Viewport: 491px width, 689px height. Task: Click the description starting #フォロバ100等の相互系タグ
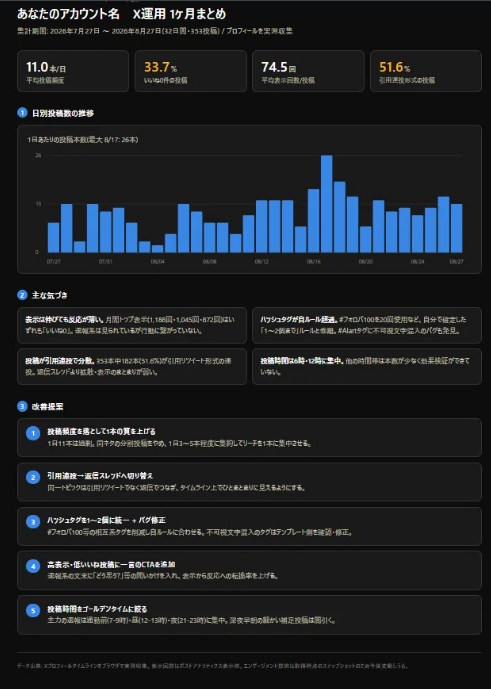point(200,533)
